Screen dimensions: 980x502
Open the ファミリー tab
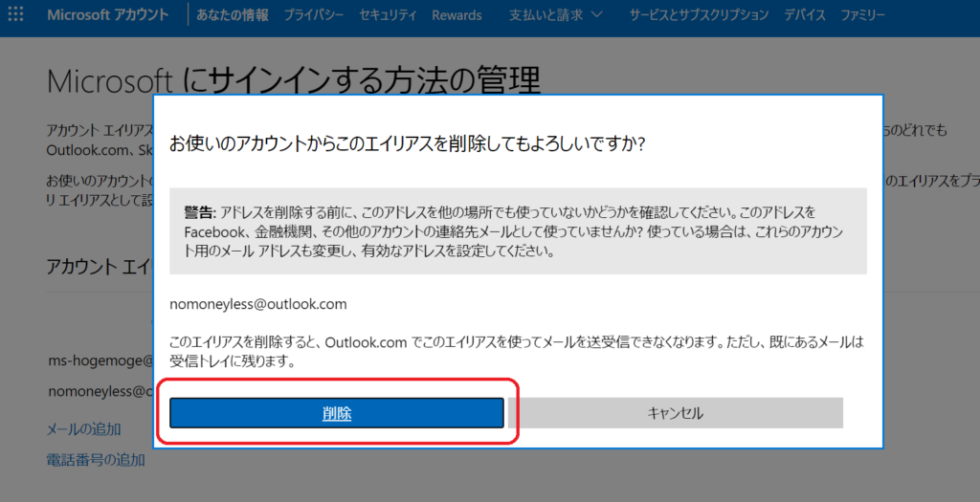(x=862, y=15)
